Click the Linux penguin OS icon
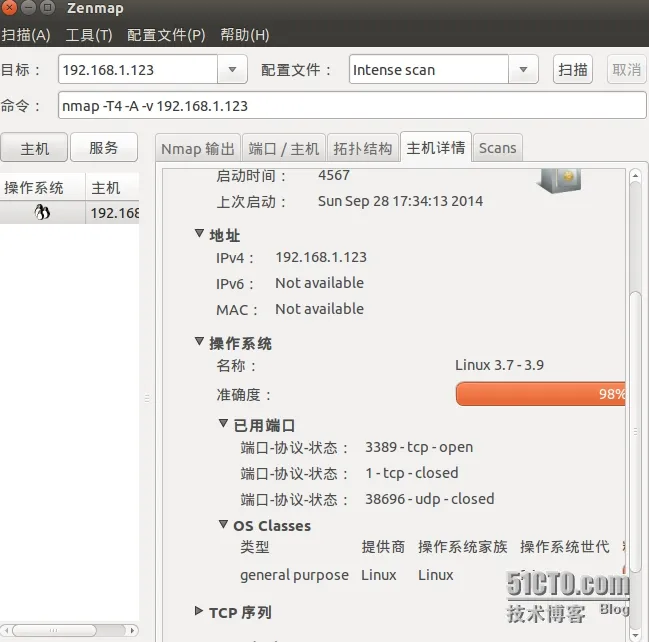Viewport: 649px width, 642px height. 42,212
